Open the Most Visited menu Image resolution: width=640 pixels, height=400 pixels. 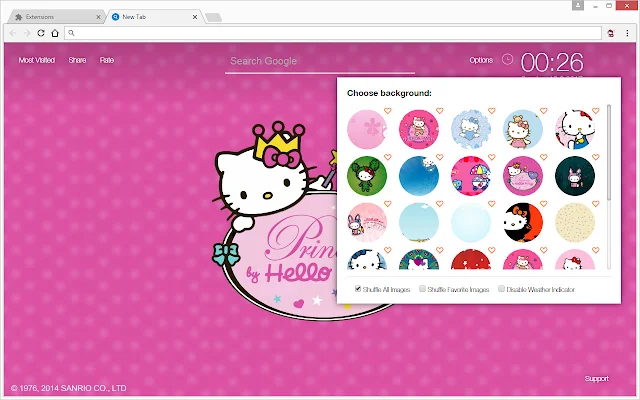37,60
